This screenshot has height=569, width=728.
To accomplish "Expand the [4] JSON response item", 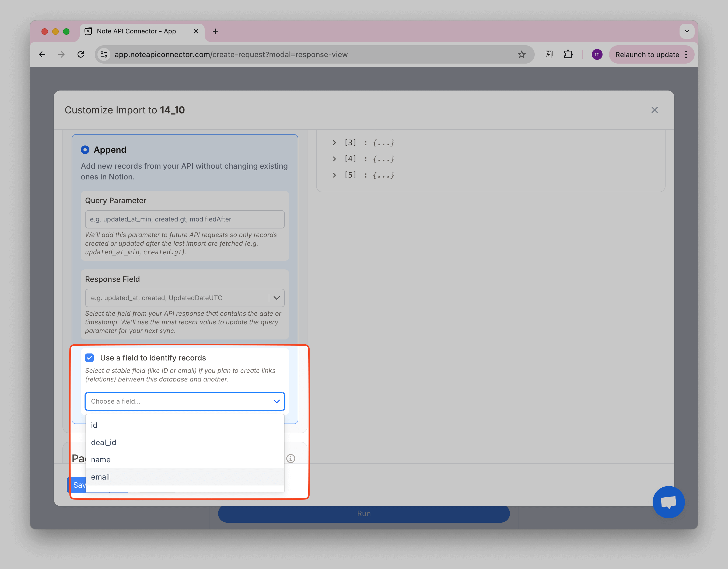I will (334, 159).
